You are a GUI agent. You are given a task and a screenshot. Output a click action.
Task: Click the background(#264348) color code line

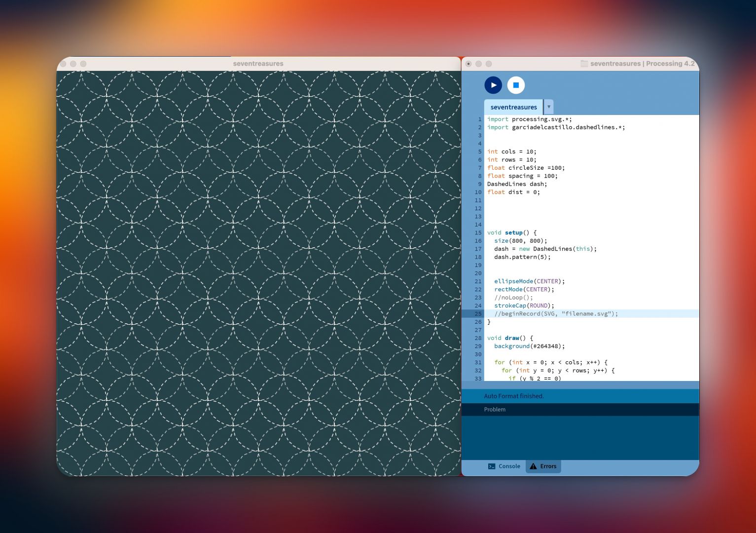[x=529, y=346]
